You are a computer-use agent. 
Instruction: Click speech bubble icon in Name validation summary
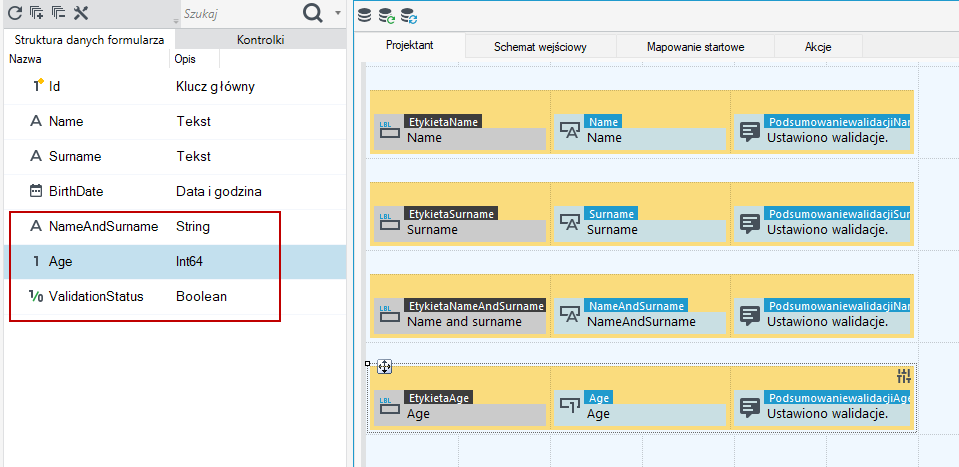click(x=750, y=132)
